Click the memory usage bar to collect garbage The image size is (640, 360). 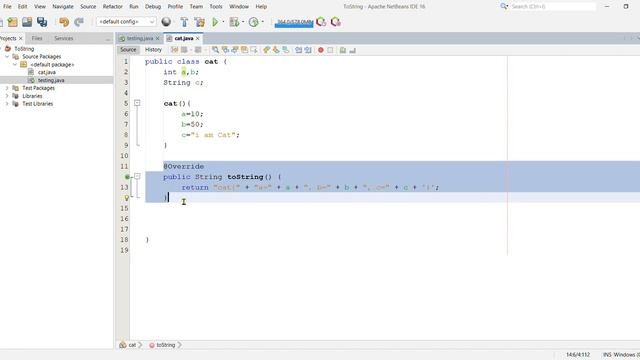point(294,22)
